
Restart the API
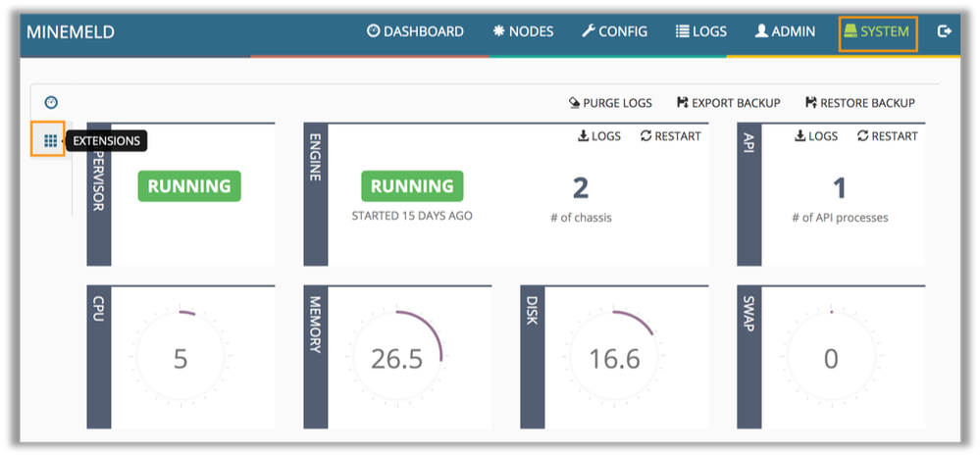coord(888,136)
